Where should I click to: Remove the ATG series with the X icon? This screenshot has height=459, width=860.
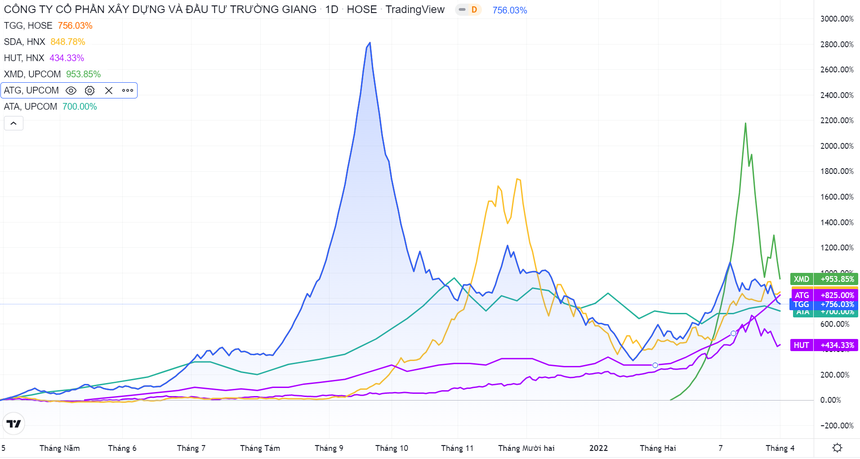tap(109, 90)
